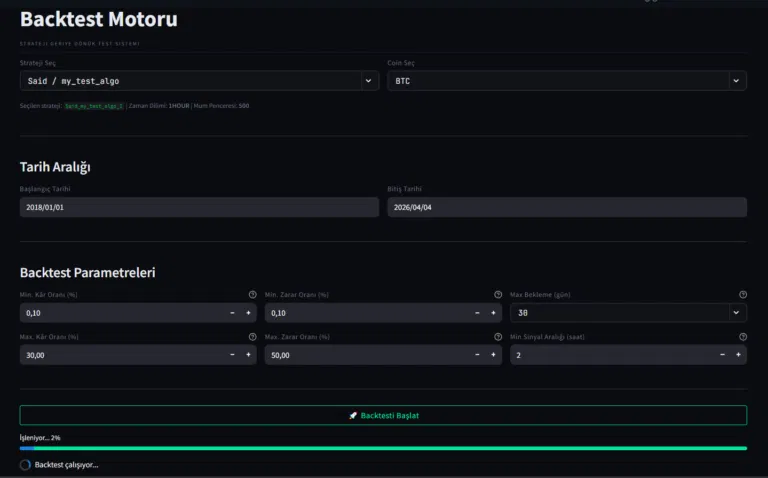Expand the Max Bekleme dropdown
Viewport: 768px width, 478px height.
(x=628, y=313)
